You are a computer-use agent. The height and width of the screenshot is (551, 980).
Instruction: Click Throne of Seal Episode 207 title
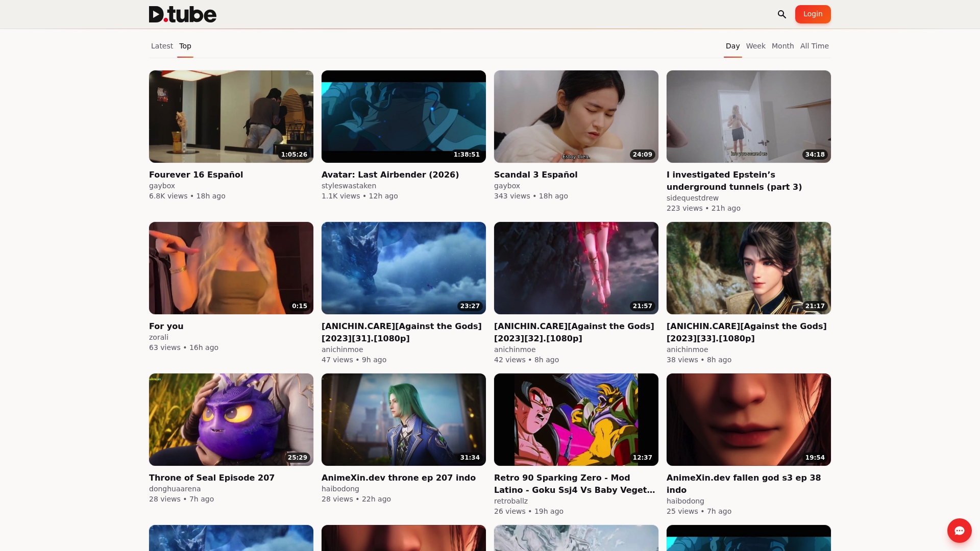212,478
